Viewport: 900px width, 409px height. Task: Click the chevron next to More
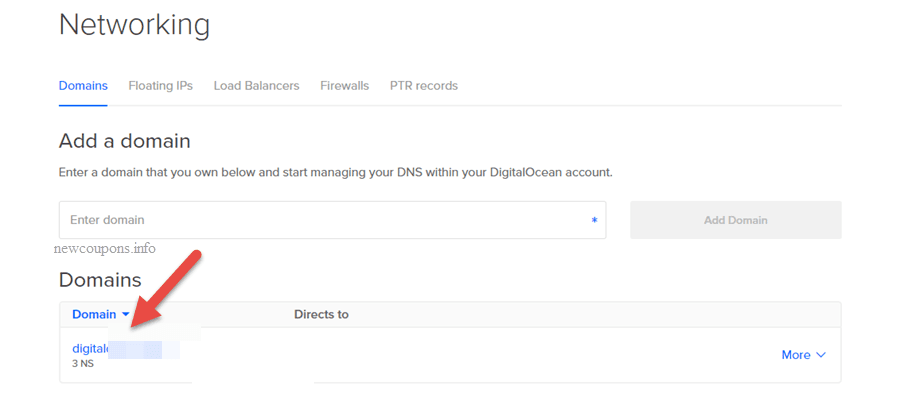[x=822, y=355]
